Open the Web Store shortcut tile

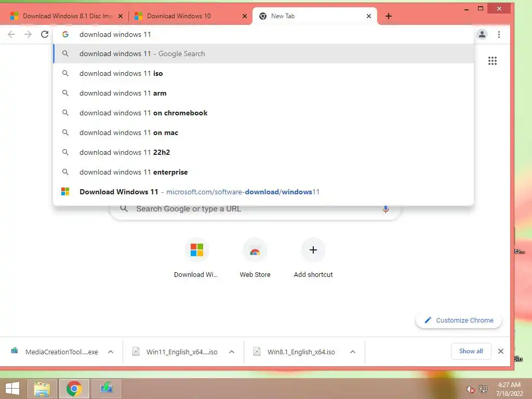pyautogui.click(x=255, y=258)
